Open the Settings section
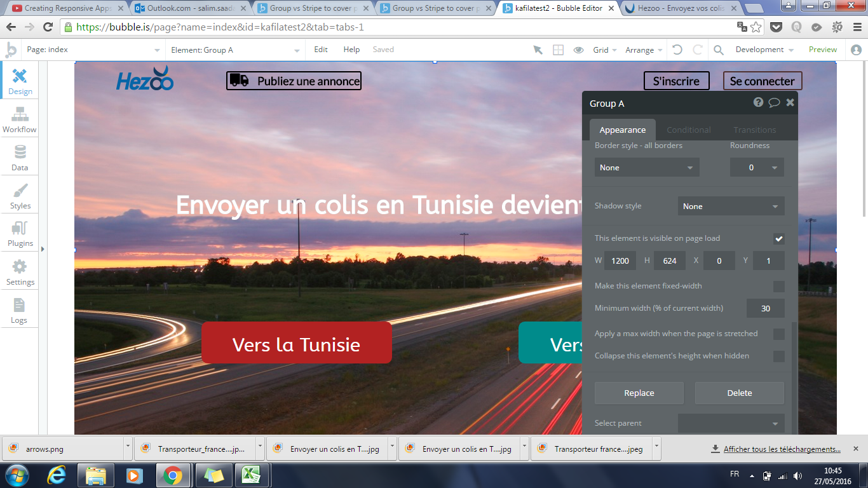This screenshot has height=488, width=868. pos(20,272)
